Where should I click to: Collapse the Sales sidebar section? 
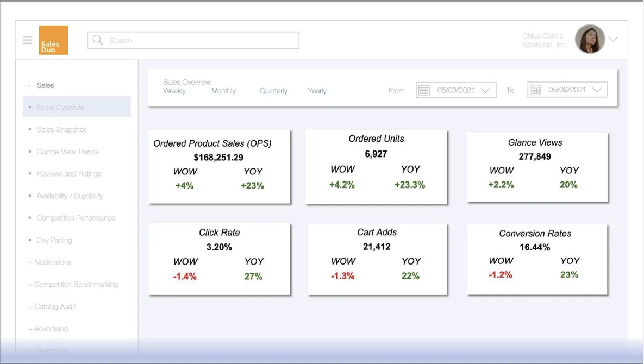pos(41,85)
